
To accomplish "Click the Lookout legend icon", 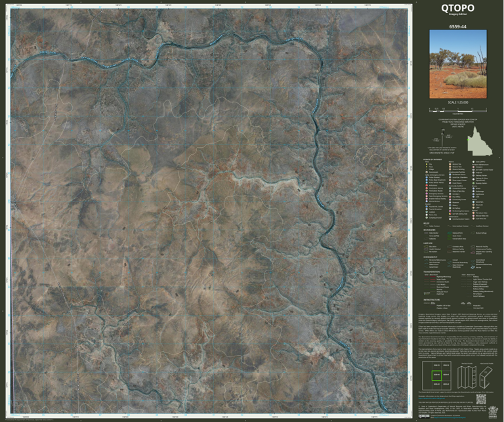I will click(x=427, y=212).
